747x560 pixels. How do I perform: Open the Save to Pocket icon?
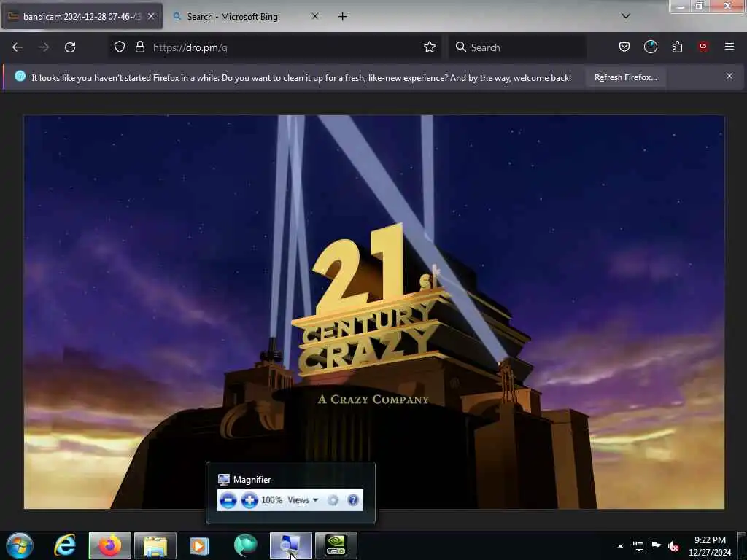coord(624,47)
